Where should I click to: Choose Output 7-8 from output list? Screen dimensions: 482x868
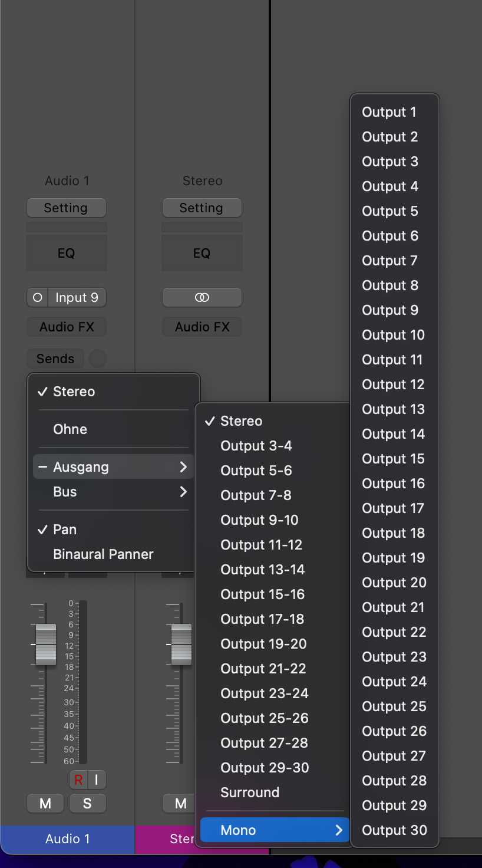tap(256, 495)
